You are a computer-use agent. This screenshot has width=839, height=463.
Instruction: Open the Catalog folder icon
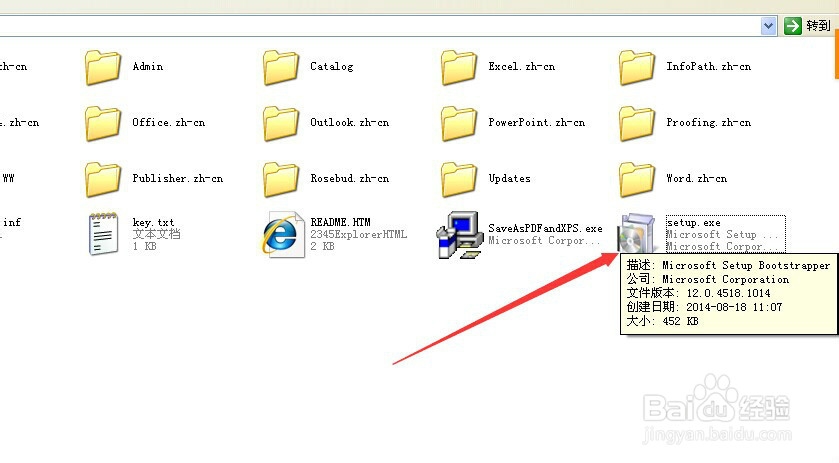[280, 67]
